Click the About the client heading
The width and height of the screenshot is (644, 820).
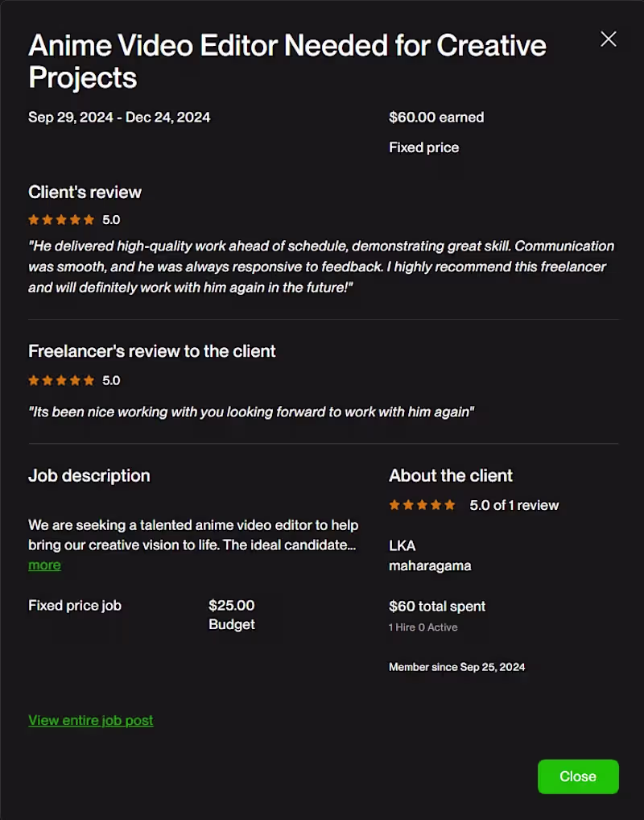click(451, 475)
